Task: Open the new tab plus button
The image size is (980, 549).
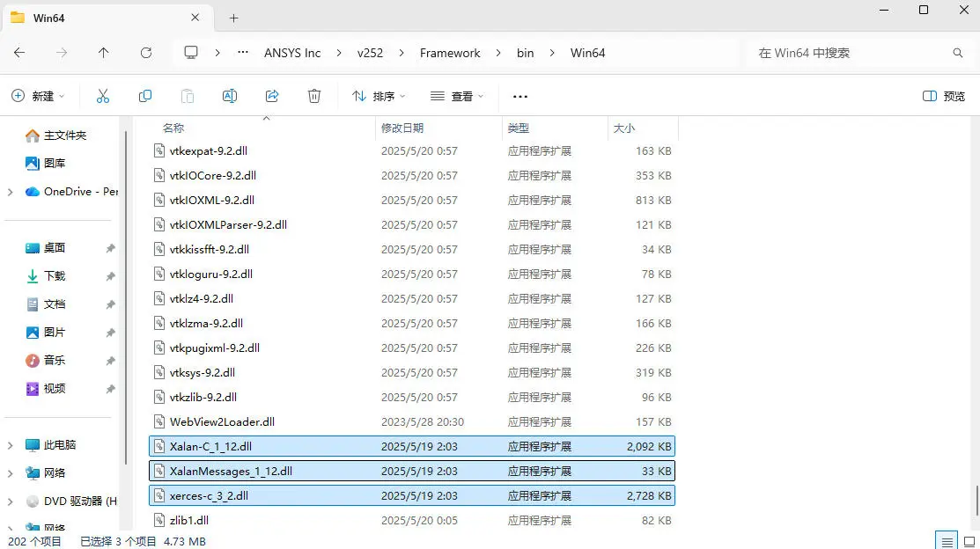Action: [233, 18]
